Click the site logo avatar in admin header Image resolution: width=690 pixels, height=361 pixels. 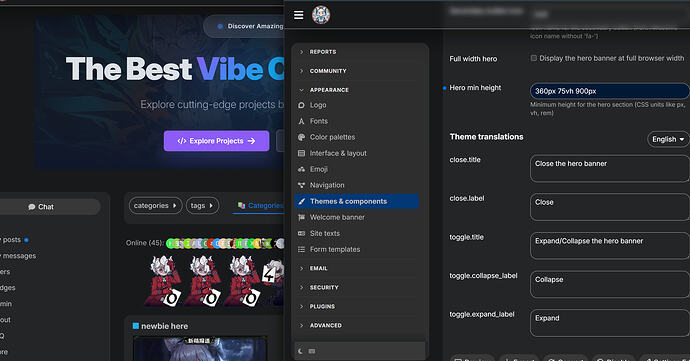click(x=321, y=15)
